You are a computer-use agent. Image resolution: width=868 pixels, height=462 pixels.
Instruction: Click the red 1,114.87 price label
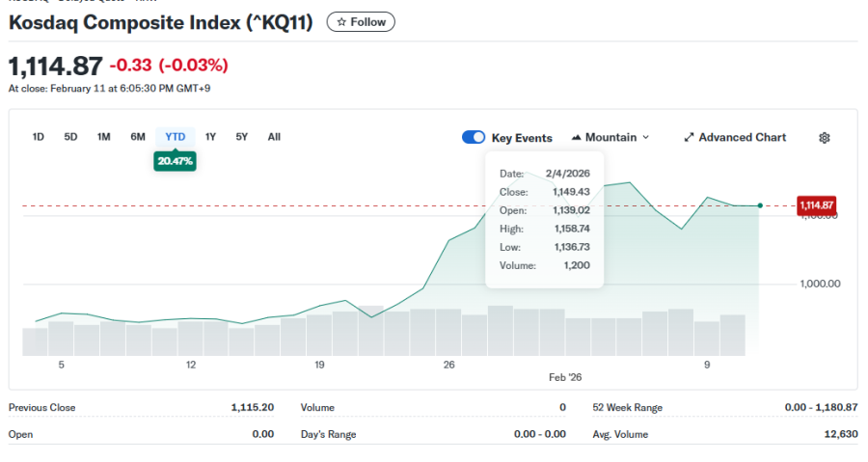click(x=816, y=205)
